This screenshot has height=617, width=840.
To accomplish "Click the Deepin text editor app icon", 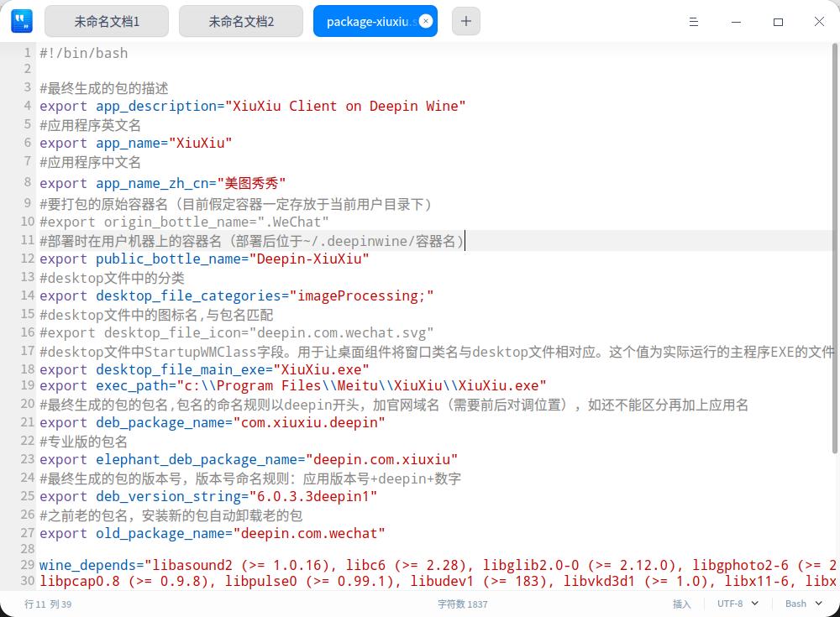I will coord(22,22).
